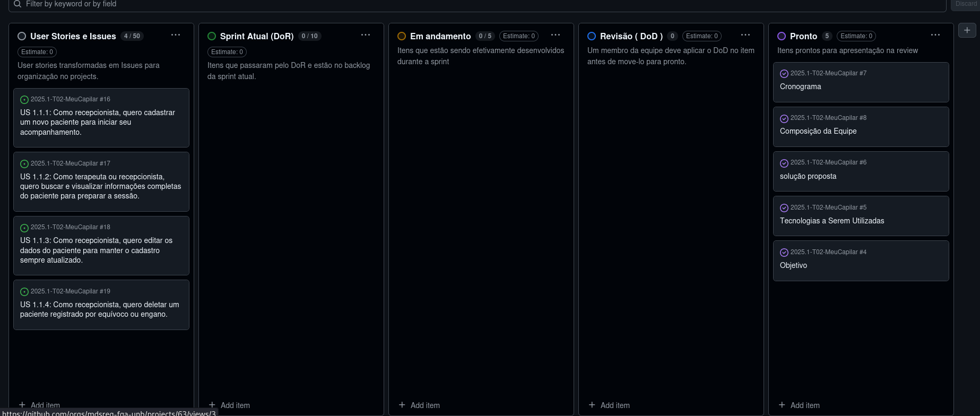Click status icon on issue #19 card
Screen dimensions: 980x416
coord(24,292)
